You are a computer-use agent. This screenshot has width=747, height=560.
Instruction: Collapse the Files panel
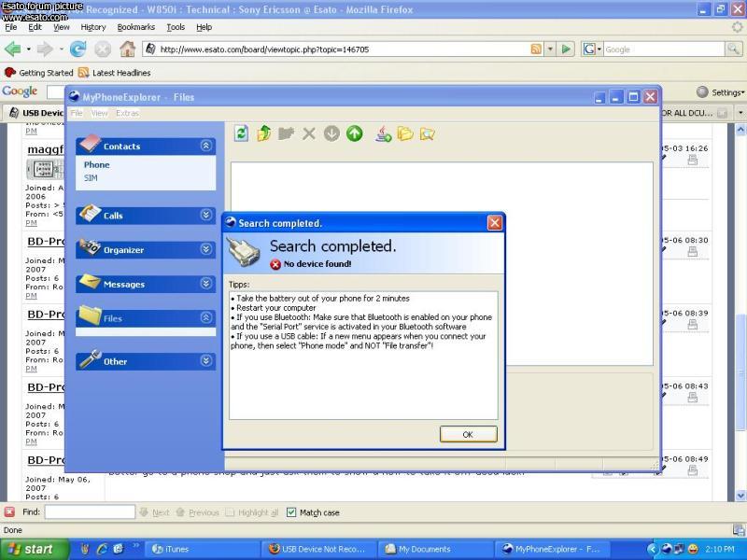pos(205,317)
